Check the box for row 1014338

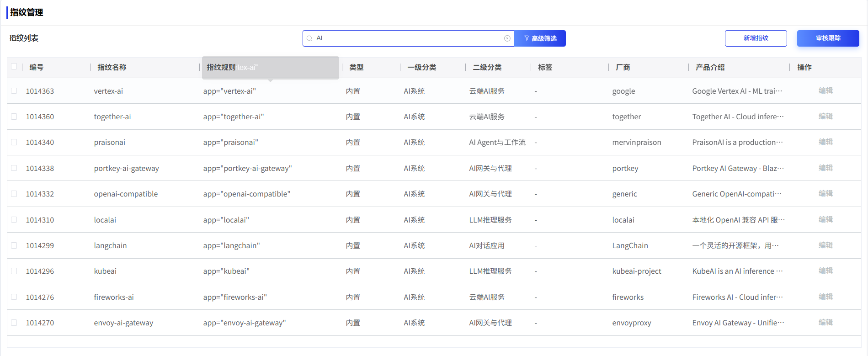(x=14, y=168)
